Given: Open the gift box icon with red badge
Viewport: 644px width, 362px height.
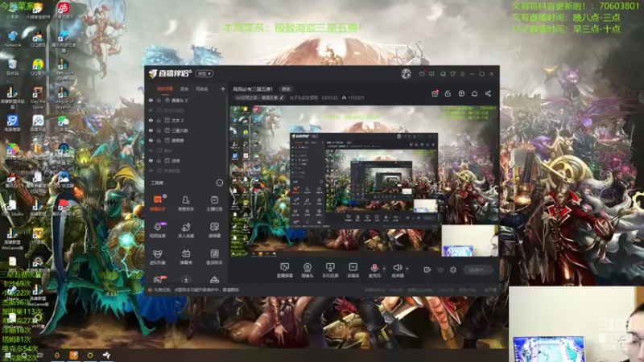Looking at the screenshot, I should (435, 93).
